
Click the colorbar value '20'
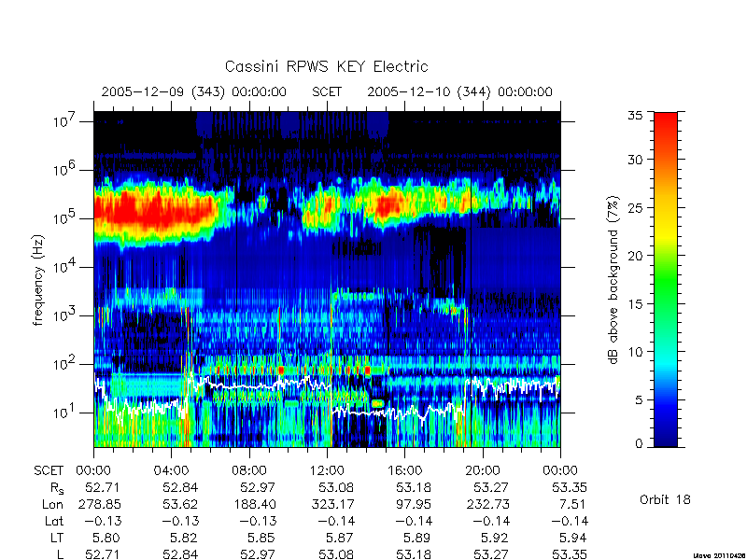(x=635, y=255)
